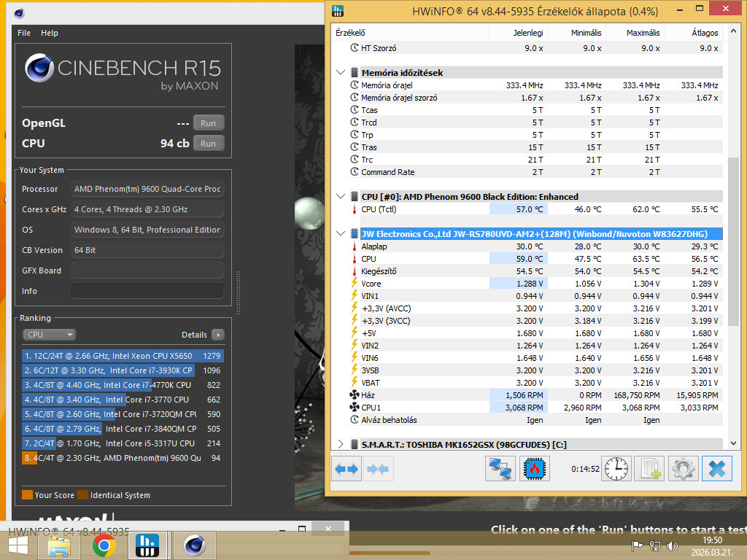Screen dimensions: 747x560
Task: Click the CPU flame sensor icon
Action: [535, 469]
